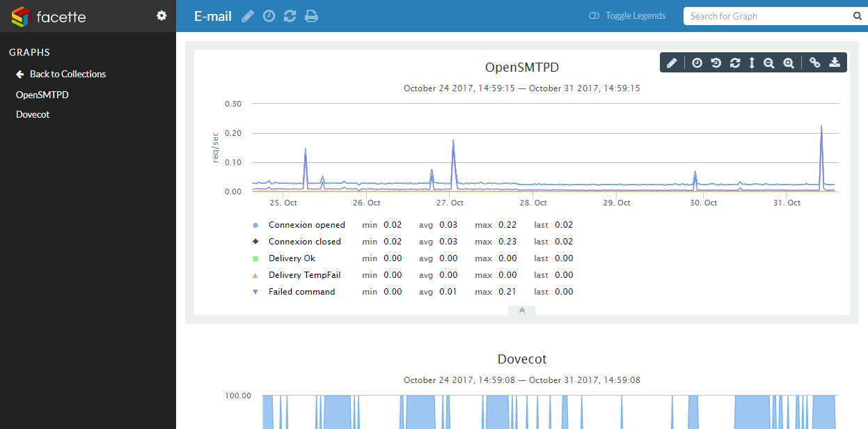Toggle the Failed command series in the legend

pyautogui.click(x=301, y=292)
